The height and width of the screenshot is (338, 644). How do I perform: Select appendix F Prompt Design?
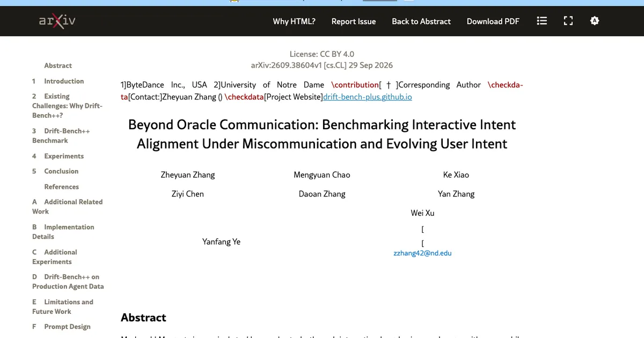[x=61, y=327]
